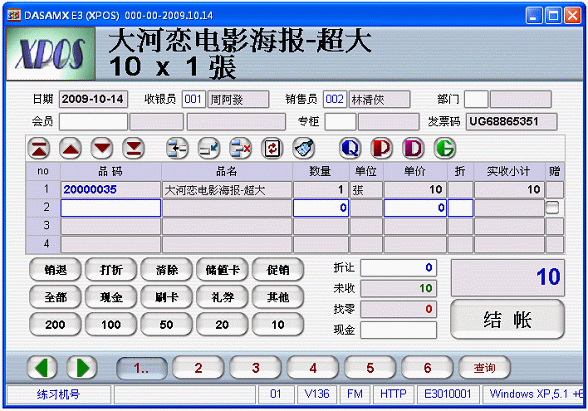Go to previous page with green left arrow

tap(42, 368)
